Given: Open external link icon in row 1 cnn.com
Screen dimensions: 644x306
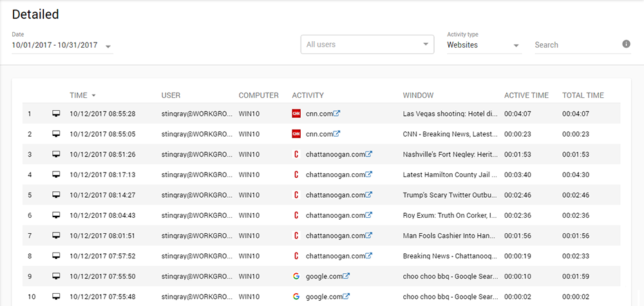Looking at the screenshot, I should (x=337, y=114).
